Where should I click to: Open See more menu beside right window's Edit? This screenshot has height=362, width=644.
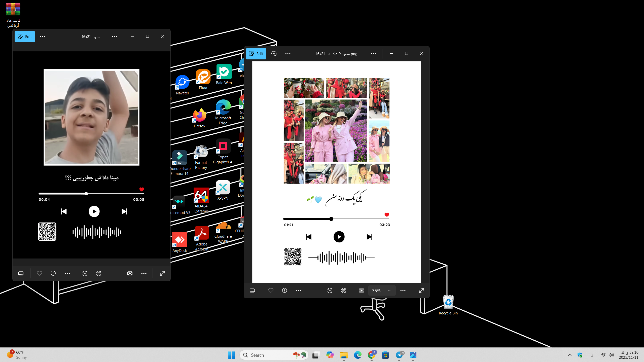(x=288, y=54)
